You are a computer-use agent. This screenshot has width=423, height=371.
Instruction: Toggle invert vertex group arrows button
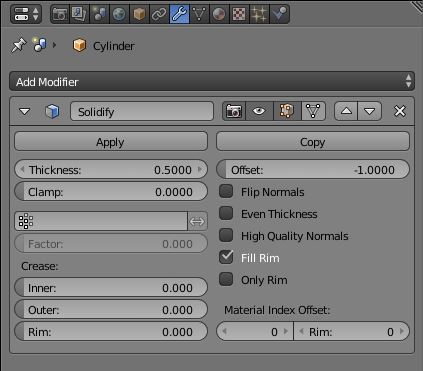tap(197, 221)
